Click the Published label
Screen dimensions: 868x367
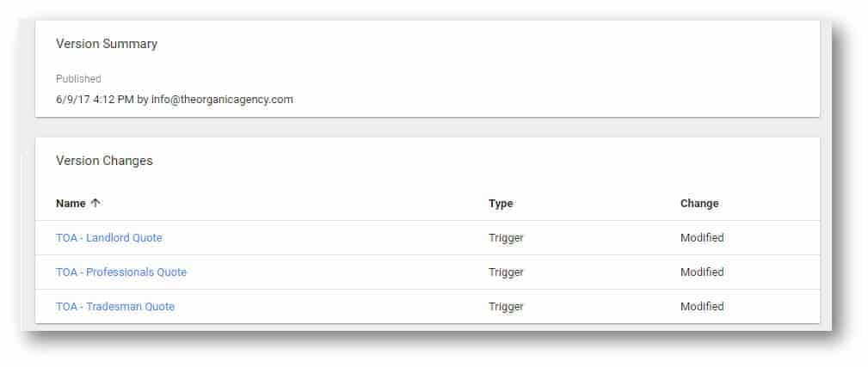point(78,79)
